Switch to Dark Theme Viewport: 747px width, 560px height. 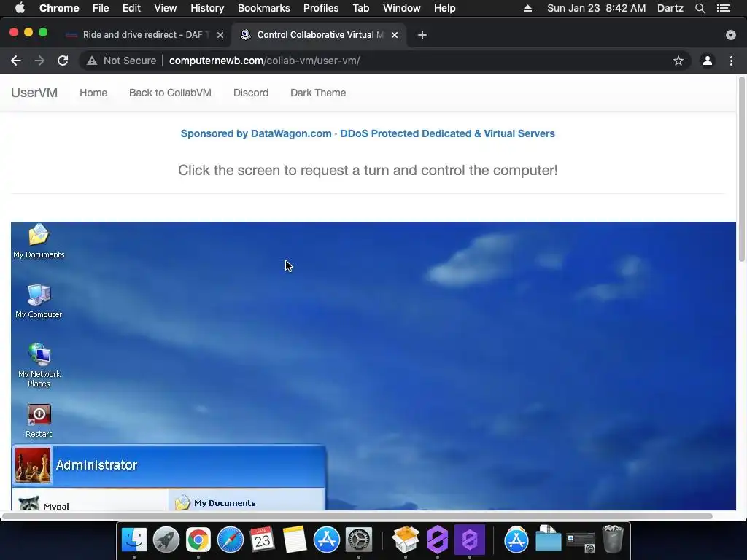point(318,93)
